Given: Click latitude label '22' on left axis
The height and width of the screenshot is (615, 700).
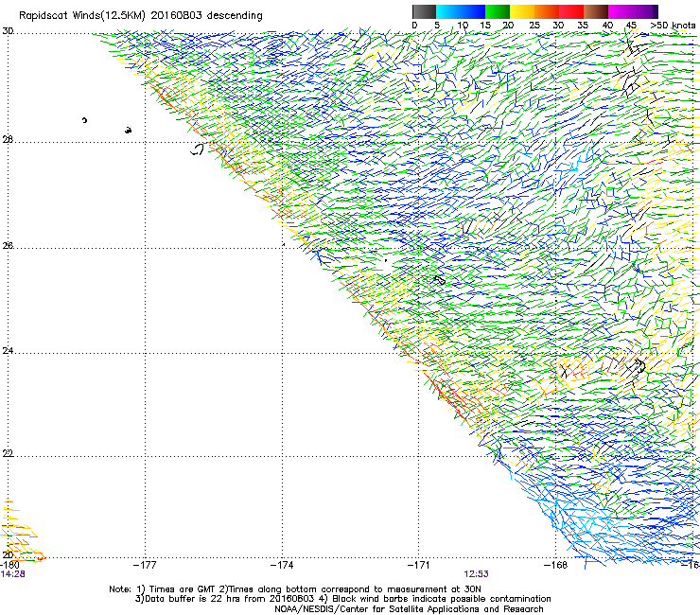Looking at the screenshot, I should coord(8,453).
